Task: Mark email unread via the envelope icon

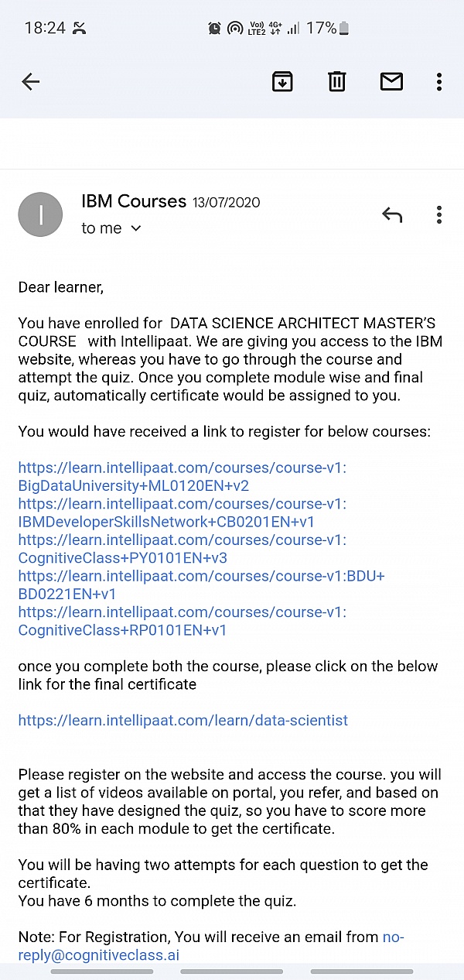Action: point(391,81)
